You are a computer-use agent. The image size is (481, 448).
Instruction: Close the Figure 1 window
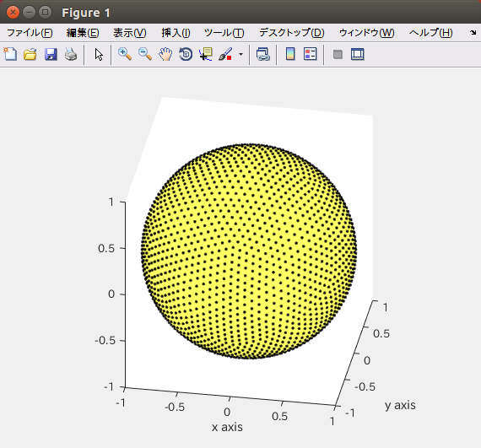click(13, 13)
